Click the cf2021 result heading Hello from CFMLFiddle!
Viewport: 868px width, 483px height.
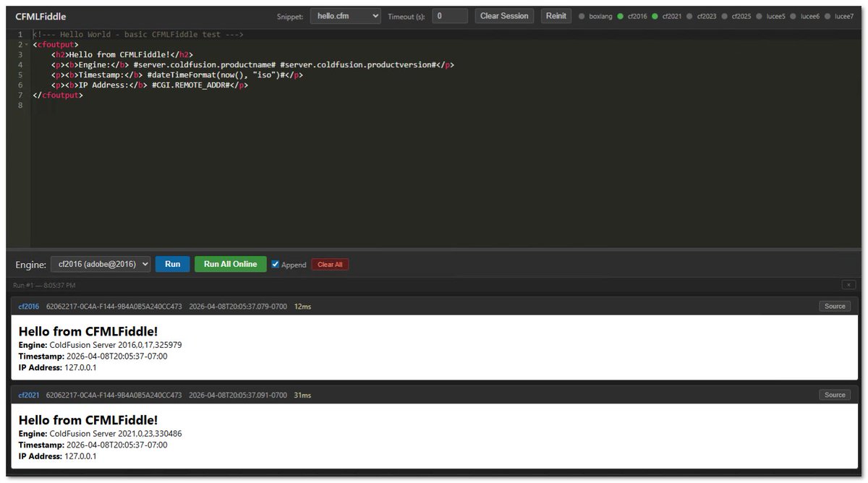pyautogui.click(x=88, y=420)
